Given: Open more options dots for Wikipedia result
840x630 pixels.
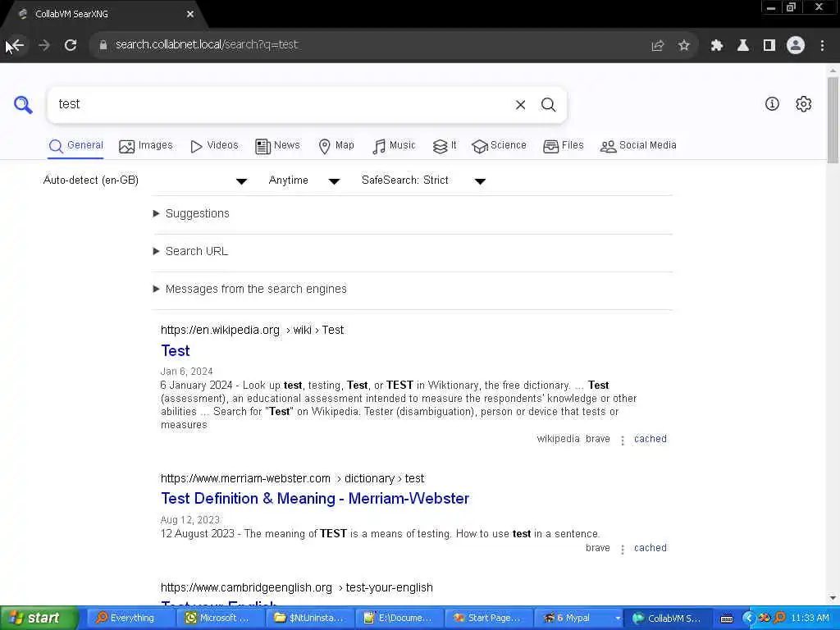Looking at the screenshot, I should click(622, 441).
